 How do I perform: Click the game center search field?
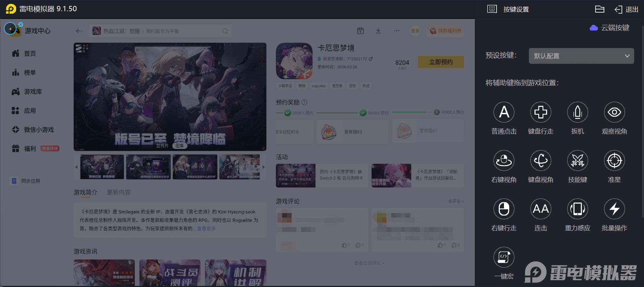point(160,31)
